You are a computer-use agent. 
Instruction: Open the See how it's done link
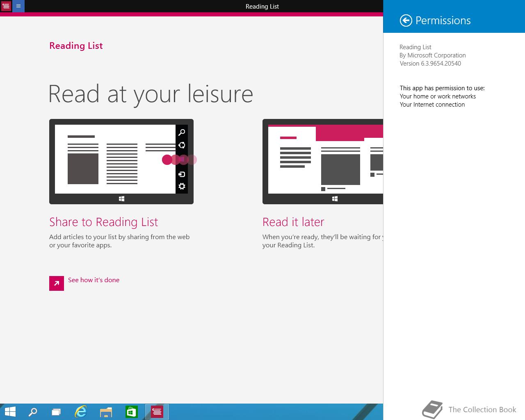click(x=94, y=280)
